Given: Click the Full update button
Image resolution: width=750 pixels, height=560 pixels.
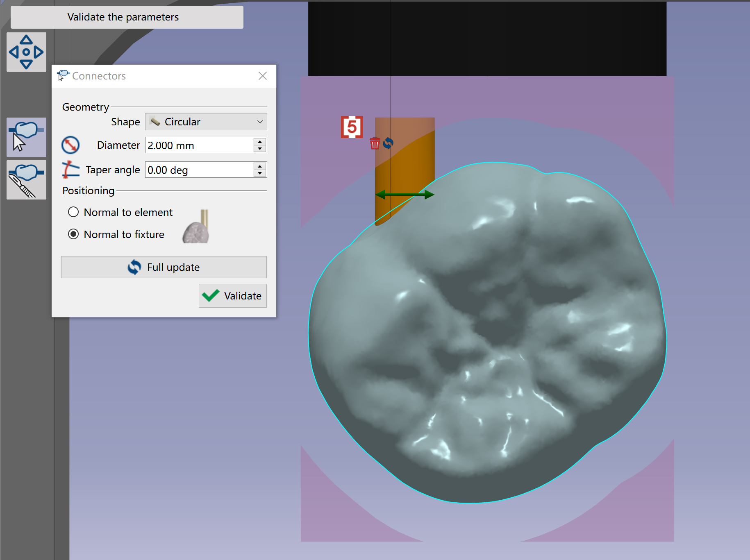Looking at the screenshot, I should tap(164, 267).
